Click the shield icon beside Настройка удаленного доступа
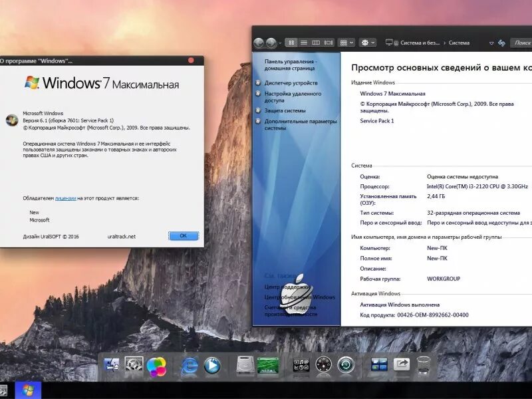This screenshot has height=399, width=532. (x=258, y=93)
